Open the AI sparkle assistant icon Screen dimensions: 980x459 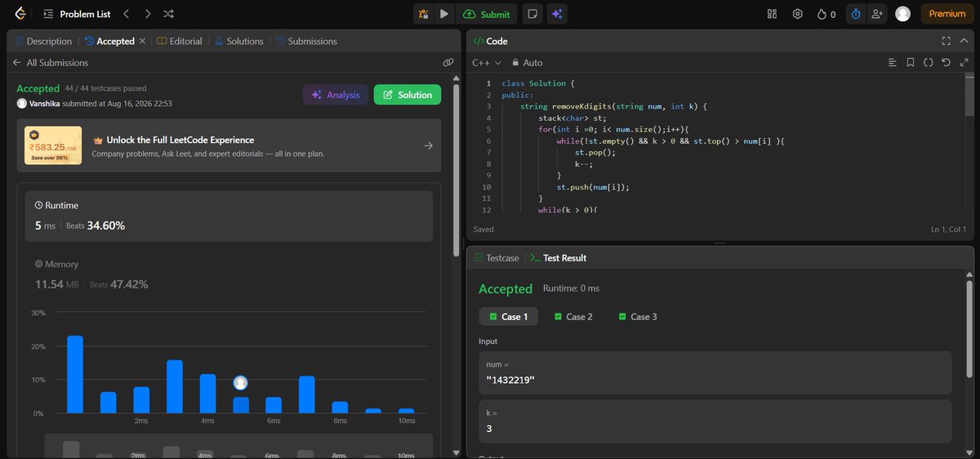tap(557, 14)
